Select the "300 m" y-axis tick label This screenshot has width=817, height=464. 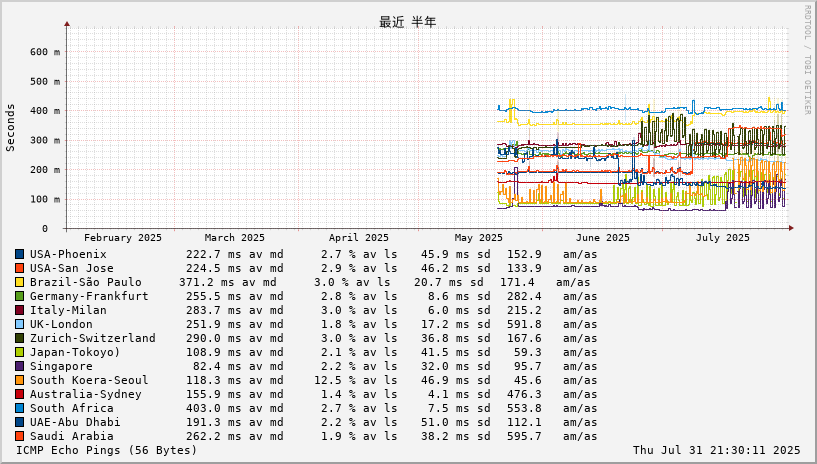click(x=45, y=141)
